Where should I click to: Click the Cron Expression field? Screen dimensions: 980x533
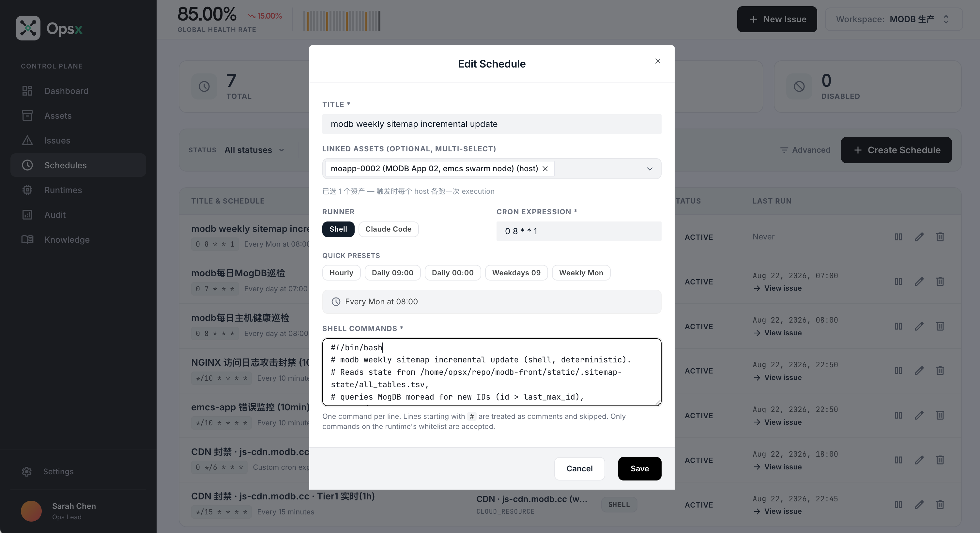click(x=579, y=231)
